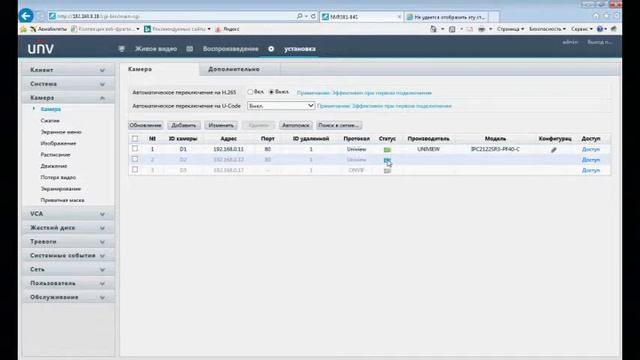Open the Воспроизведение menu
The width and height of the screenshot is (640, 360).
point(231,49)
